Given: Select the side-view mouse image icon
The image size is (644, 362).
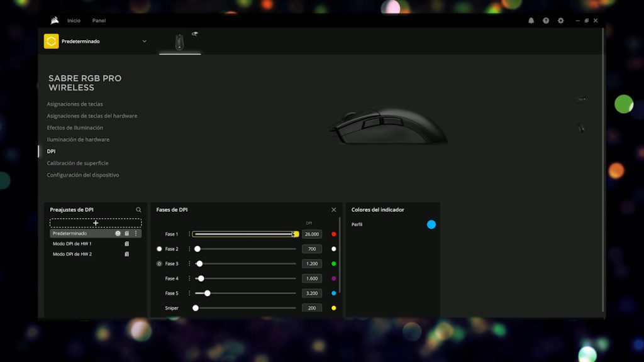Looking at the screenshot, I should click(580, 99).
